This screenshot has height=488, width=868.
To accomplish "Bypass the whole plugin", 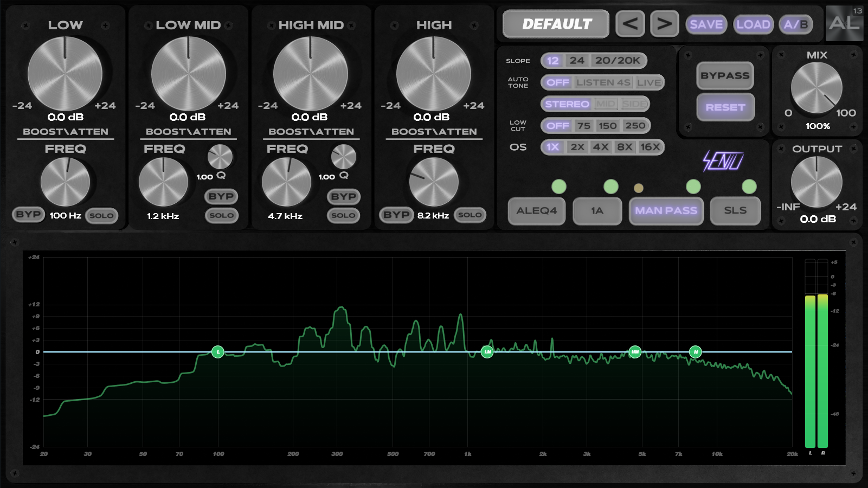I will (725, 75).
